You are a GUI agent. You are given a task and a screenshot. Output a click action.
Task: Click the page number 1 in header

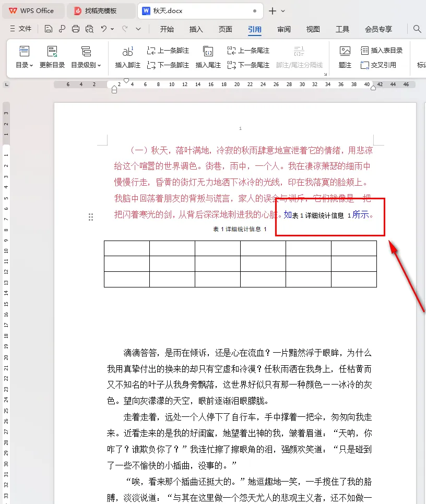click(x=240, y=128)
